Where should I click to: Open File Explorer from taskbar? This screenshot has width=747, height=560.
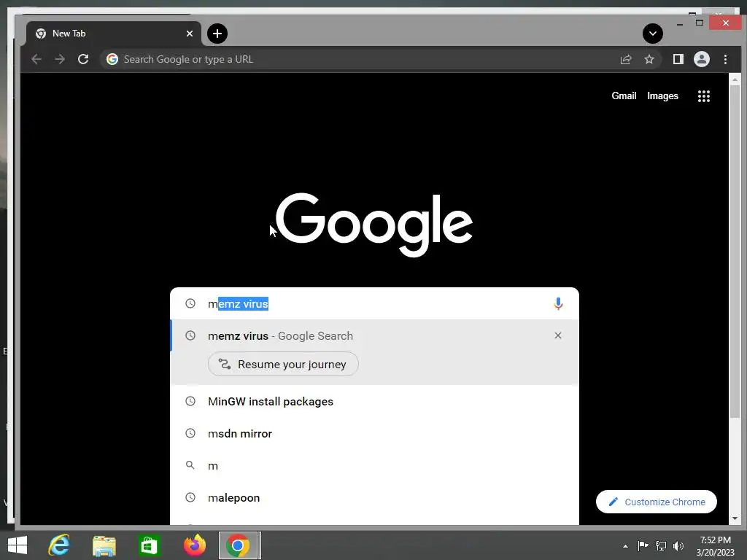[104, 545]
